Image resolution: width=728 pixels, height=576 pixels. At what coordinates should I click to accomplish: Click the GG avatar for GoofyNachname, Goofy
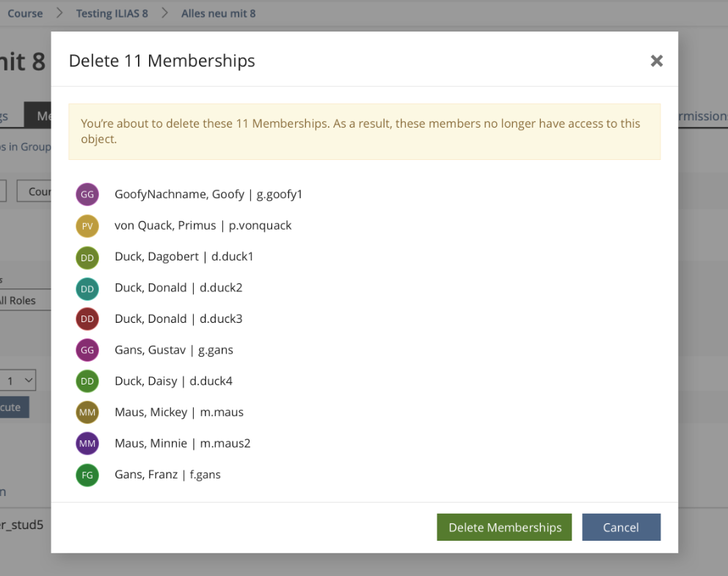pos(87,194)
